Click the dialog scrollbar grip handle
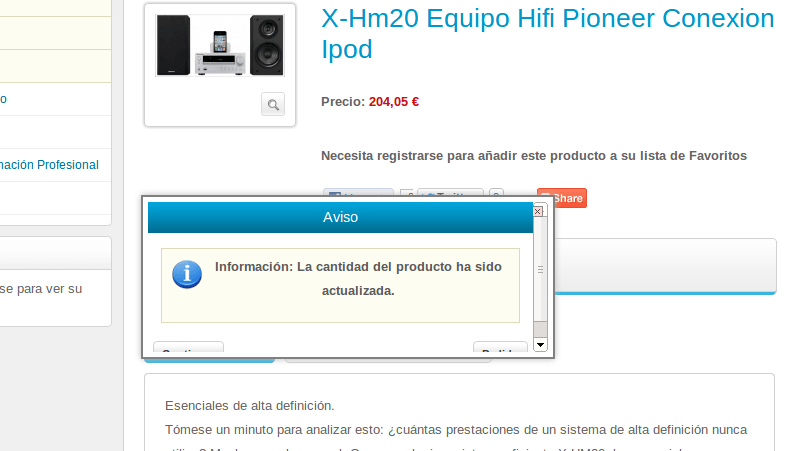The image size is (787, 451). [x=540, y=269]
